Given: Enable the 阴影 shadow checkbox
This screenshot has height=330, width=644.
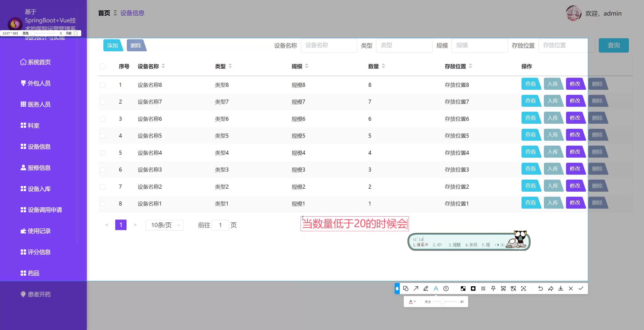Looking at the screenshot, I should click(75, 33).
